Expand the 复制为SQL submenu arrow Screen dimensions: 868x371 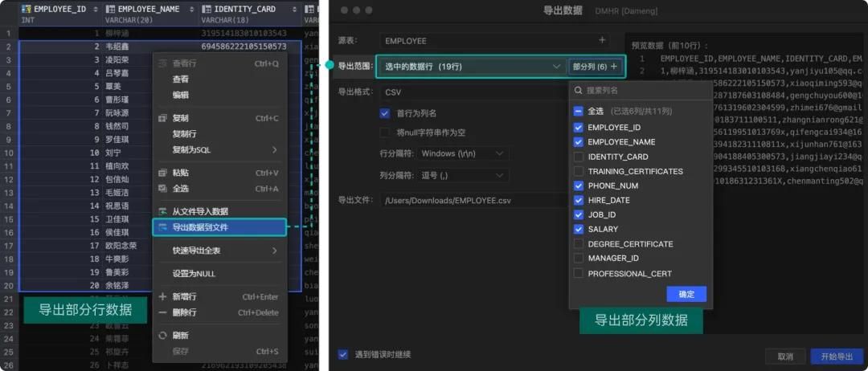274,150
